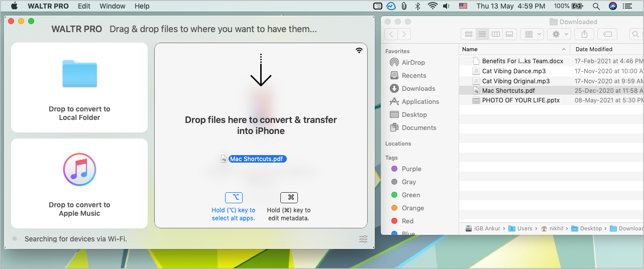
Task: Click Users in Finder path bar
Action: pyautogui.click(x=520, y=228)
